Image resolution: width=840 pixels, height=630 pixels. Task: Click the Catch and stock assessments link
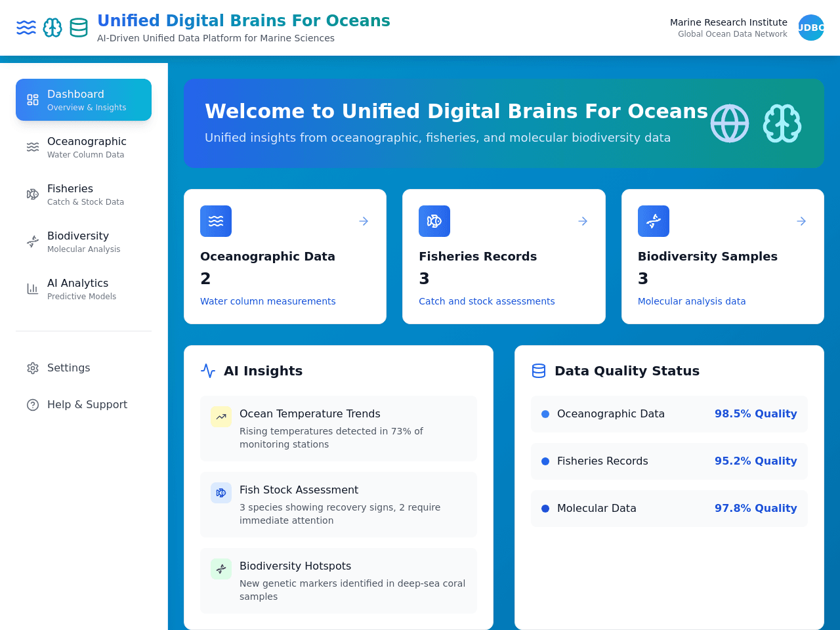pos(487,301)
